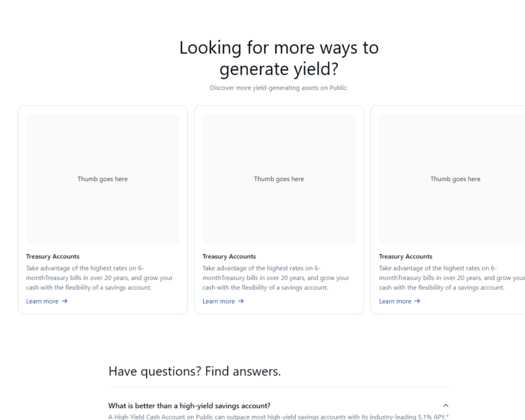Click the High-Yield Cash Account answer text
Image resolution: width=525 pixels, height=420 pixels.
(x=278, y=417)
